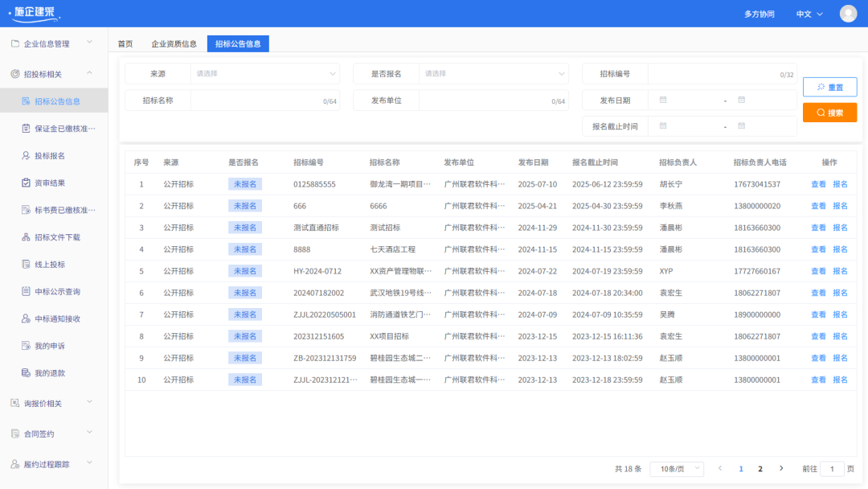Viewport: 868px width, 489px height.
Task: Click the 企业信息管理 folder icon
Action: click(15, 43)
